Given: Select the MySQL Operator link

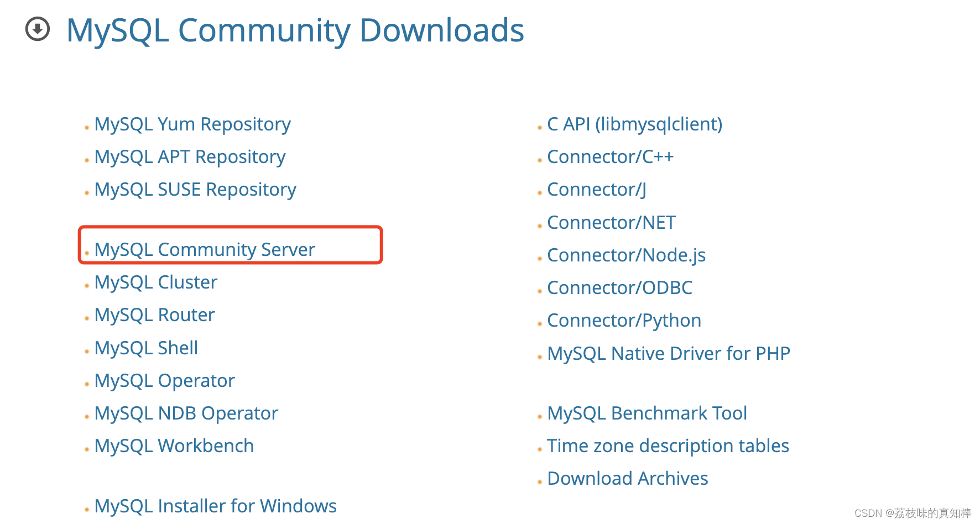Looking at the screenshot, I should (x=164, y=381).
